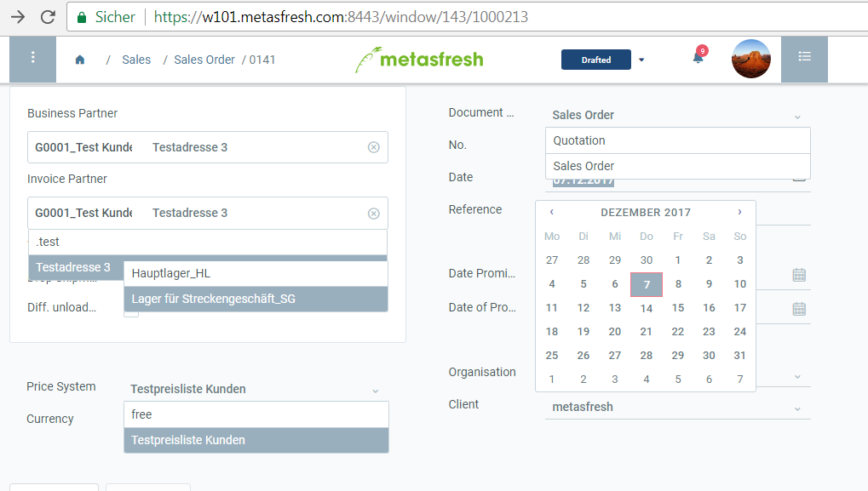This screenshot has width=868, height=491.
Task: Pick December 23 in calendar
Action: tap(709, 332)
